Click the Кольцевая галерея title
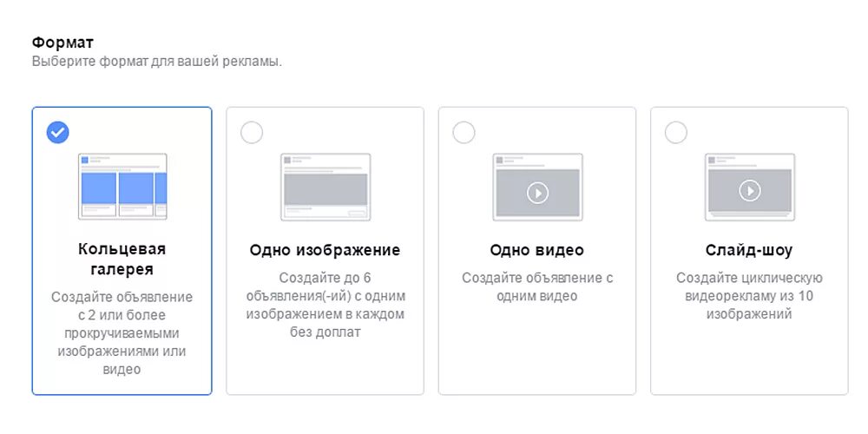This screenshot has height=434, width=868. 122,259
